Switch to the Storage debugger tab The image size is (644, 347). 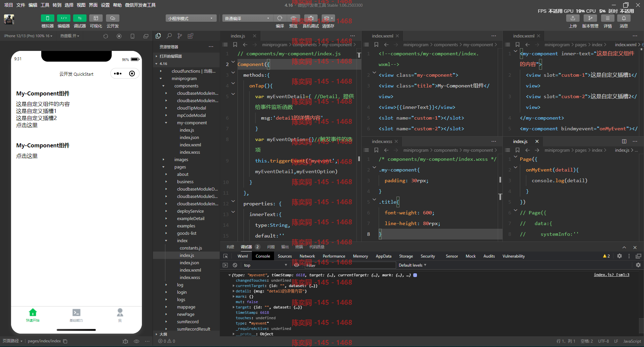pos(406,256)
